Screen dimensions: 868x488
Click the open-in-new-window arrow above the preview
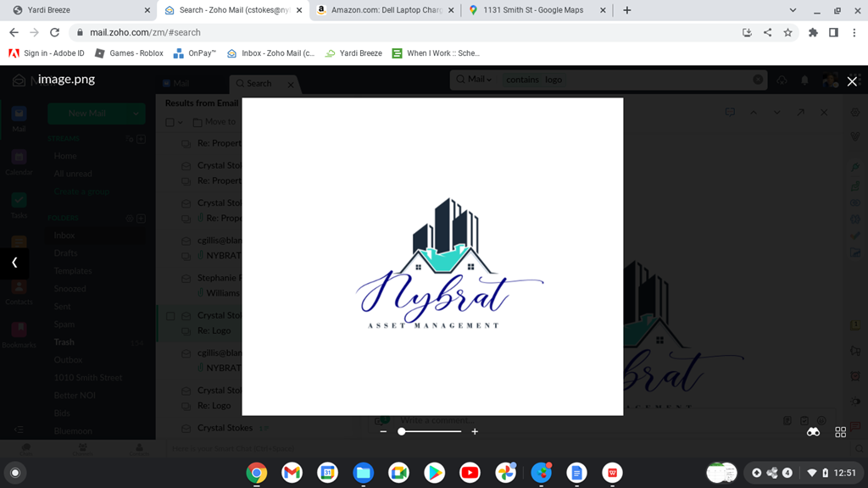[799, 111]
